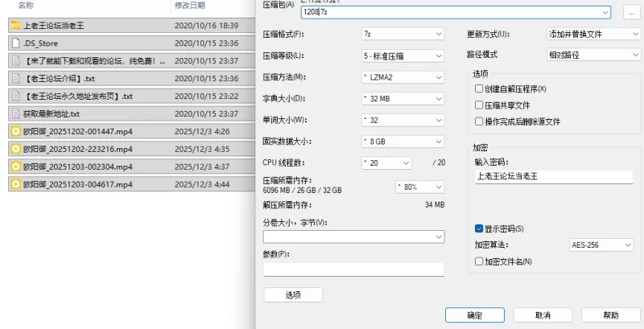Click the 确定 button
The width and height of the screenshot is (644, 329).
pyautogui.click(x=475, y=315)
